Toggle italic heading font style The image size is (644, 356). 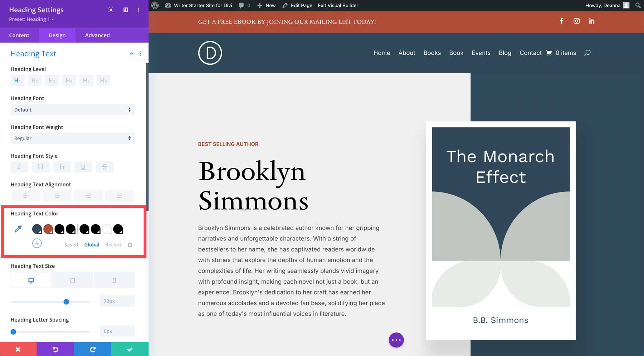(19, 167)
